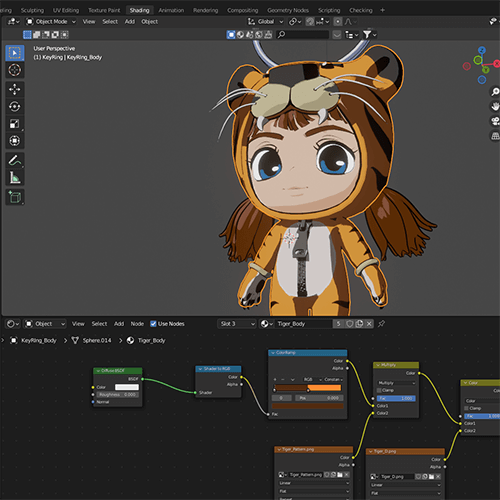Open the Object Mode dropdown

(x=51, y=22)
